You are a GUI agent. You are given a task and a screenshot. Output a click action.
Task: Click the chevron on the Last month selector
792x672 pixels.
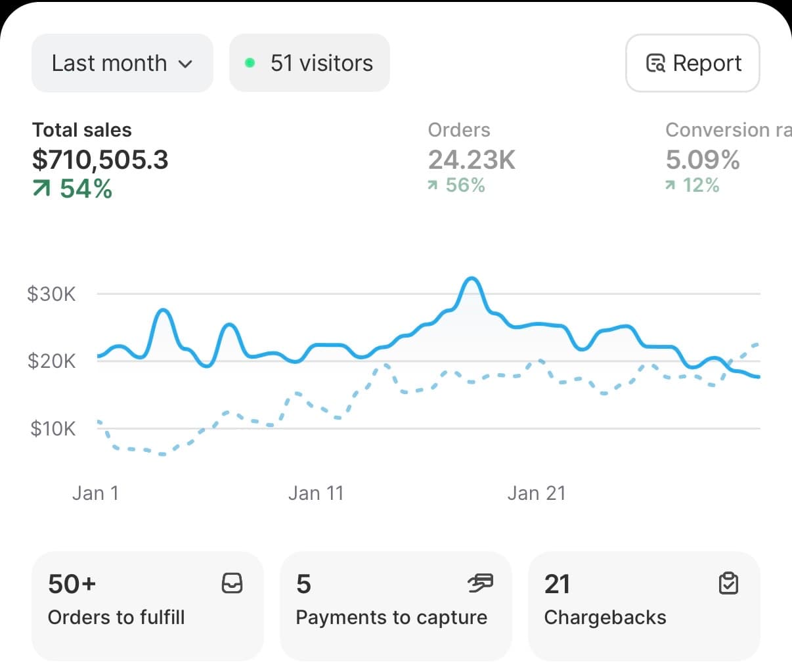(x=186, y=64)
